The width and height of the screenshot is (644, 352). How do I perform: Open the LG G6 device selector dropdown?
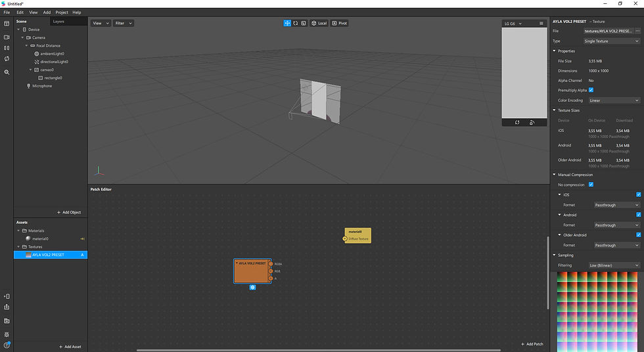(513, 24)
